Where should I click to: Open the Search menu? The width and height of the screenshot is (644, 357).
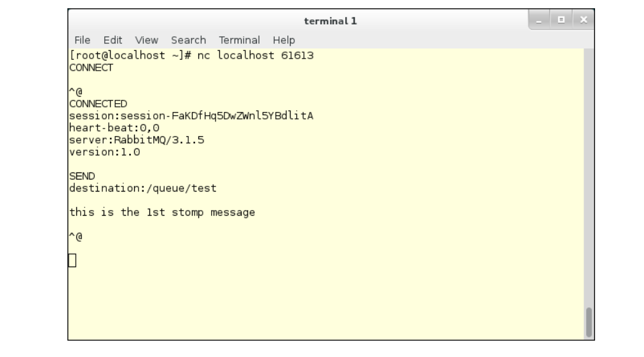point(189,40)
